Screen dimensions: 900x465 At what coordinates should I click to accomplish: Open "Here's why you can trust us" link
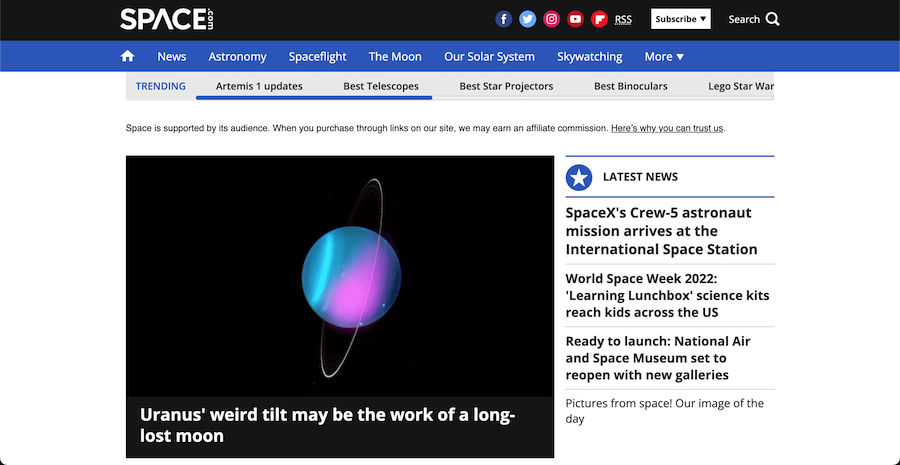[667, 128]
